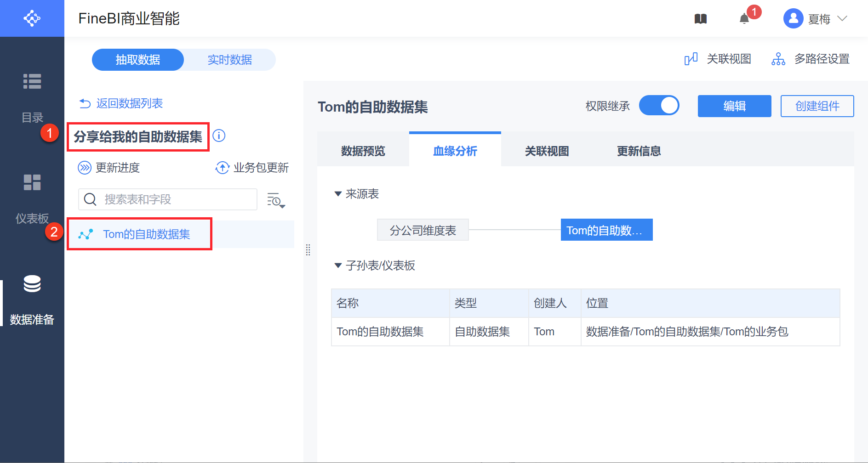Open the 目录 directory sidebar icon

point(32,81)
